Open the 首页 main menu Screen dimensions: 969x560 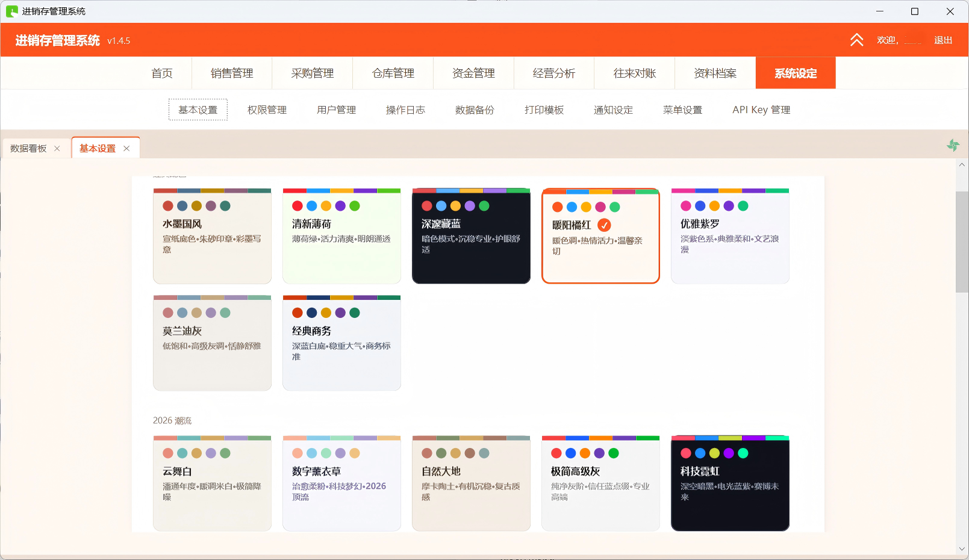point(162,73)
